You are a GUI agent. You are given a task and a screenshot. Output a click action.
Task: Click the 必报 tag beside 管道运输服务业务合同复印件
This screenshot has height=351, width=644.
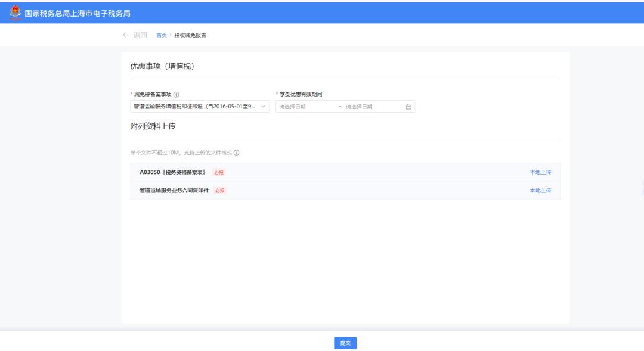click(219, 191)
